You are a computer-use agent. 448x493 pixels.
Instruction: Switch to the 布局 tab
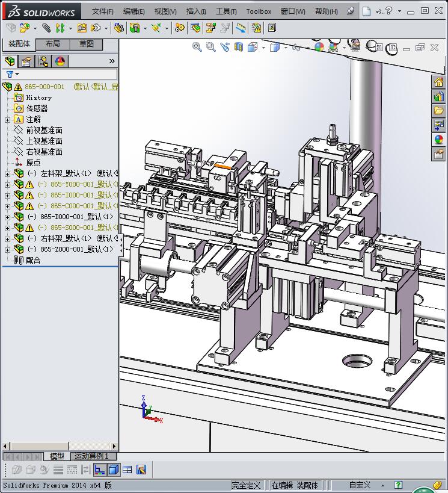pos(53,44)
